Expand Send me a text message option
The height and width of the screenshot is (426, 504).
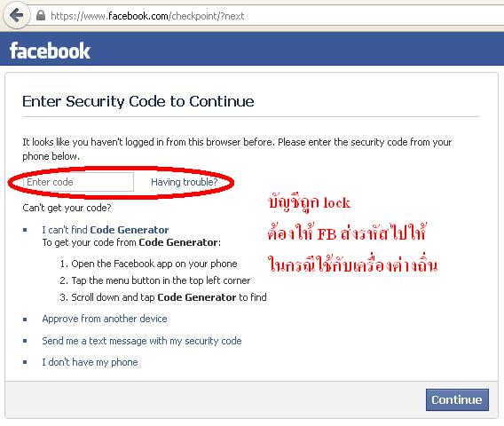[x=142, y=341]
